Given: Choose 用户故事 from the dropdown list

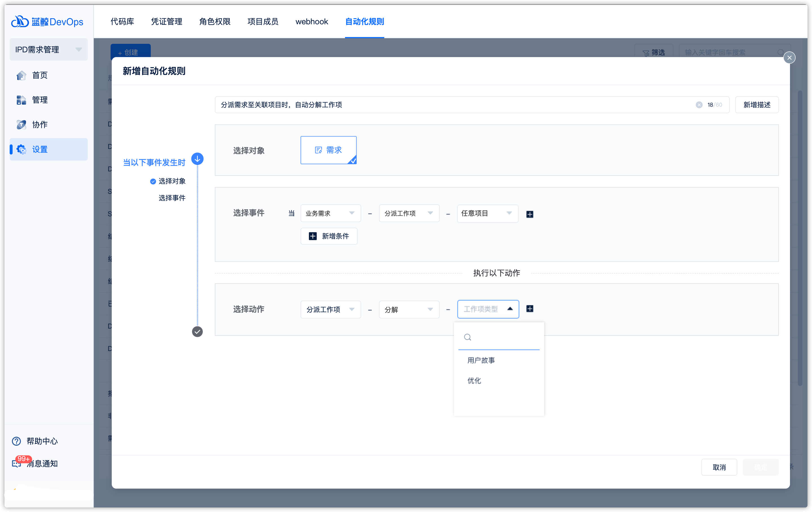Looking at the screenshot, I should click(x=481, y=360).
